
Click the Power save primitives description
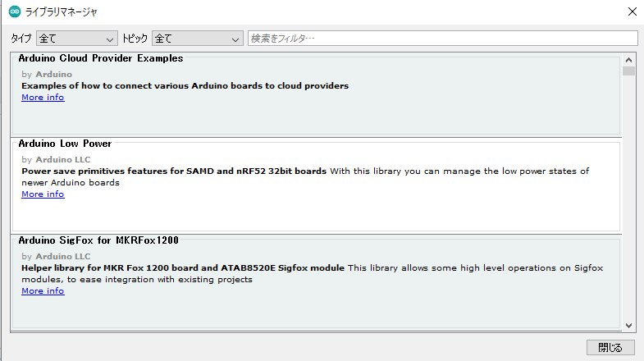tap(174, 171)
